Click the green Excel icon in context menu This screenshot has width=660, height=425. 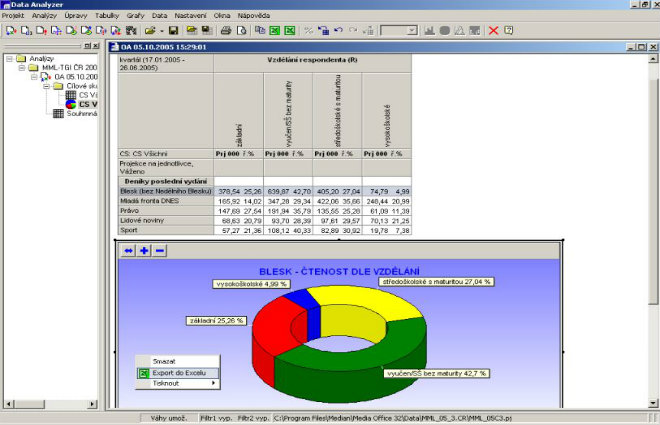click(x=144, y=373)
